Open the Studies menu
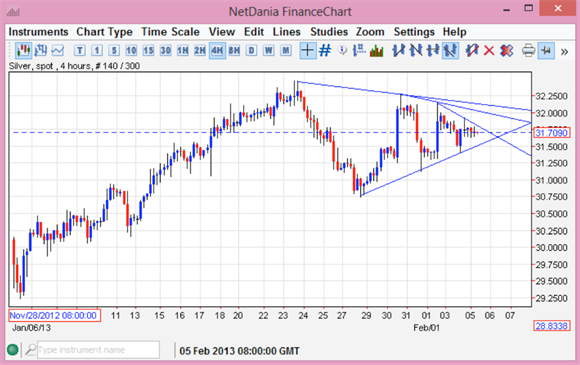The image size is (580, 365). tap(329, 32)
